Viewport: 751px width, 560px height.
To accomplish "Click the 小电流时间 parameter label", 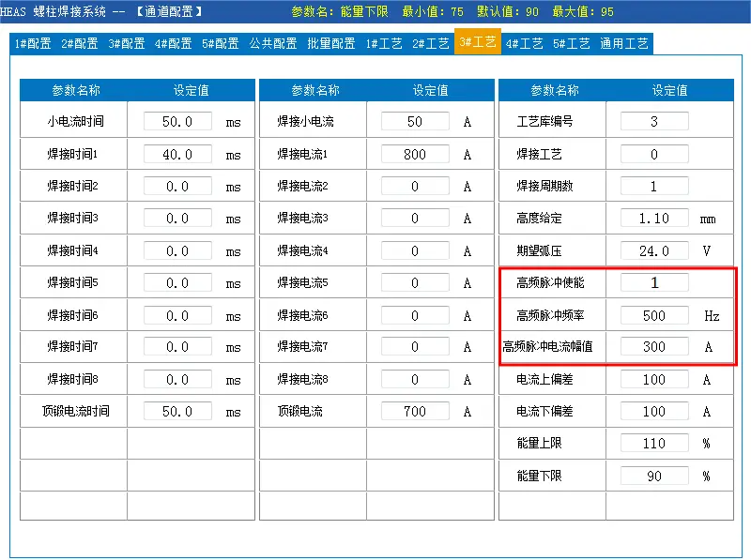I will click(x=75, y=121).
